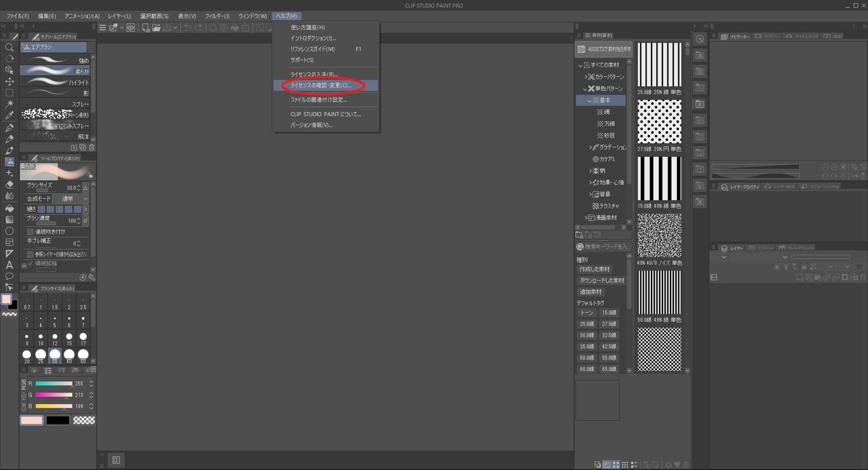Toggle 参照レイヤーの線からはみ出さない checkbox
The height and width of the screenshot is (470, 868).
pyautogui.click(x=30, y=255)
